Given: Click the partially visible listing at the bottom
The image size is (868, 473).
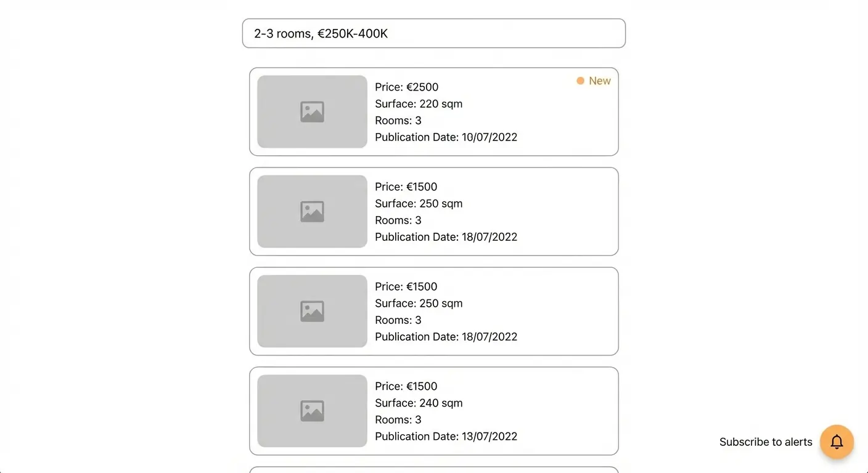Looking at the screenshot, I should (x=433, y=469).
